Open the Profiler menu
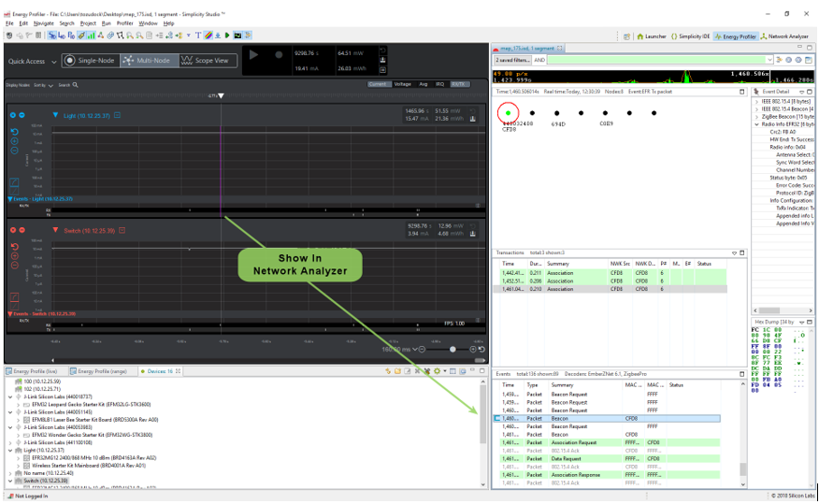The image size is (819, 504). point(125,23)
